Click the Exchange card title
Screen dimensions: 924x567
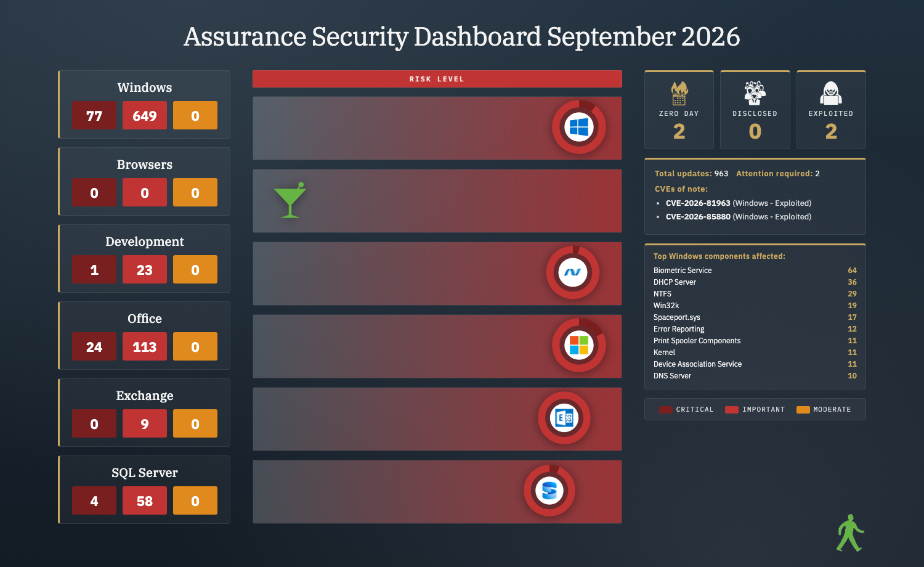(x=145, y=396)
